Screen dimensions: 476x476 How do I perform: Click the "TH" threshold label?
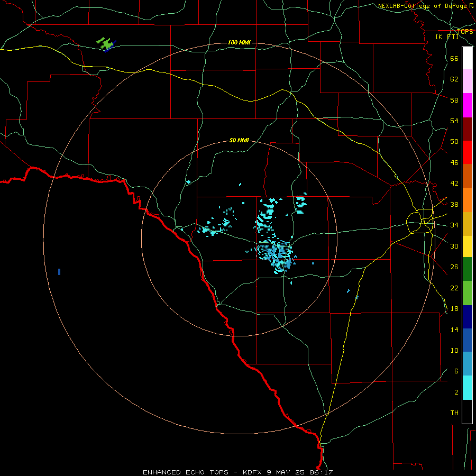click(x=454, y=413)
